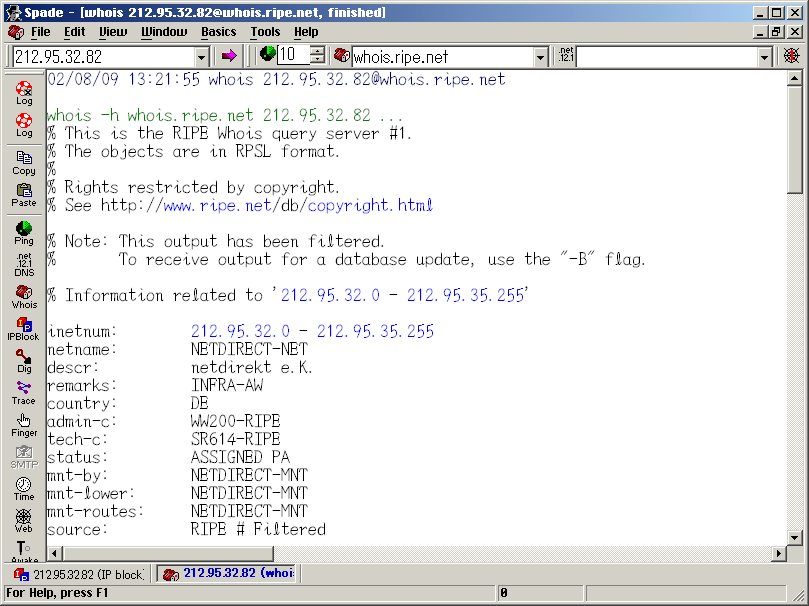The image size is (809, 606).
Task: Start the Dig tool
Action: [24, 361]
